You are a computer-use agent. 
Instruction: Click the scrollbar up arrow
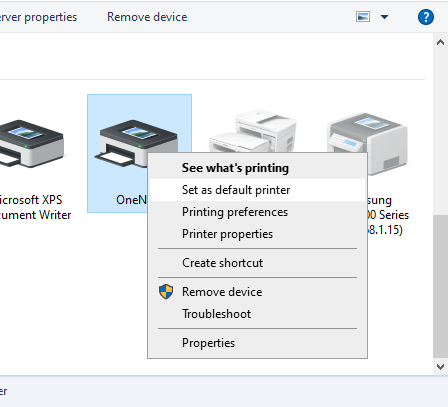click(x=440, y=42)
